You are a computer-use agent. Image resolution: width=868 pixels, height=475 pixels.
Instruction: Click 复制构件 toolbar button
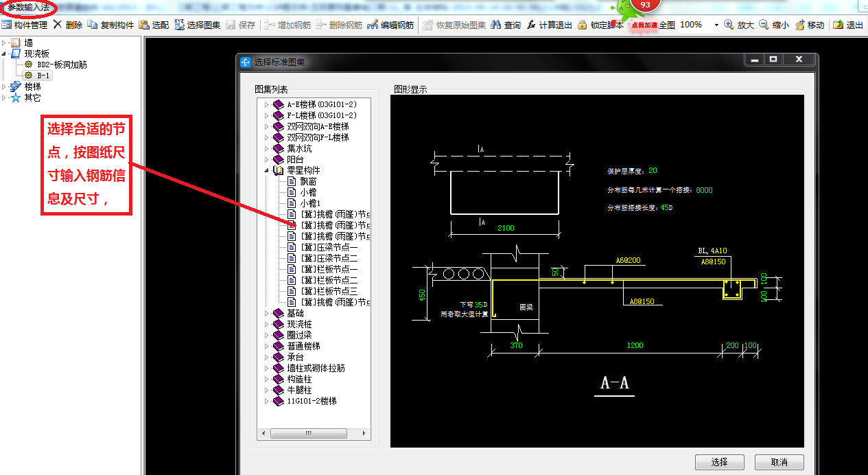(x=110, y=25)
